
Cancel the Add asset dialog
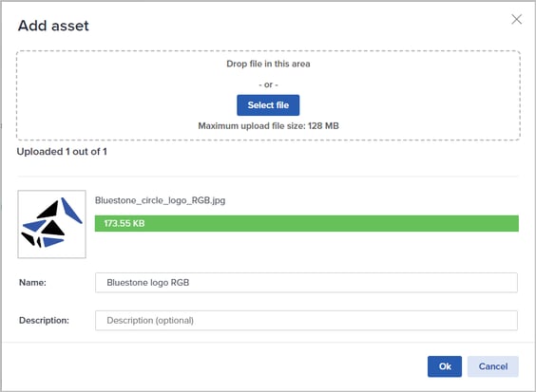click(x=493, y=366)
